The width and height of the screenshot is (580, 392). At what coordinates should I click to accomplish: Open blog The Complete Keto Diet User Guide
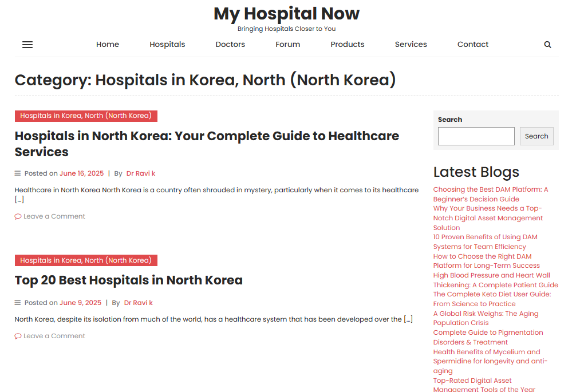coord(492,299)
